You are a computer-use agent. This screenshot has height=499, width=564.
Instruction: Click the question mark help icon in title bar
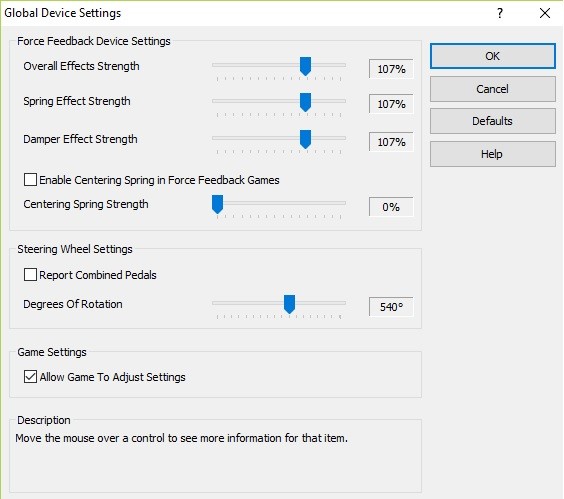click(500, 13)
